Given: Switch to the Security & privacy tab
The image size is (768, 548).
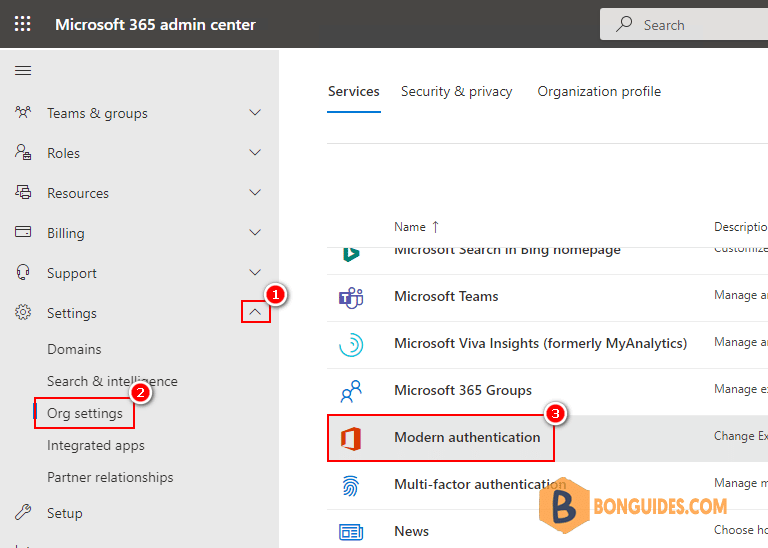Looking at the screenshot, I should tap(456, 92).
